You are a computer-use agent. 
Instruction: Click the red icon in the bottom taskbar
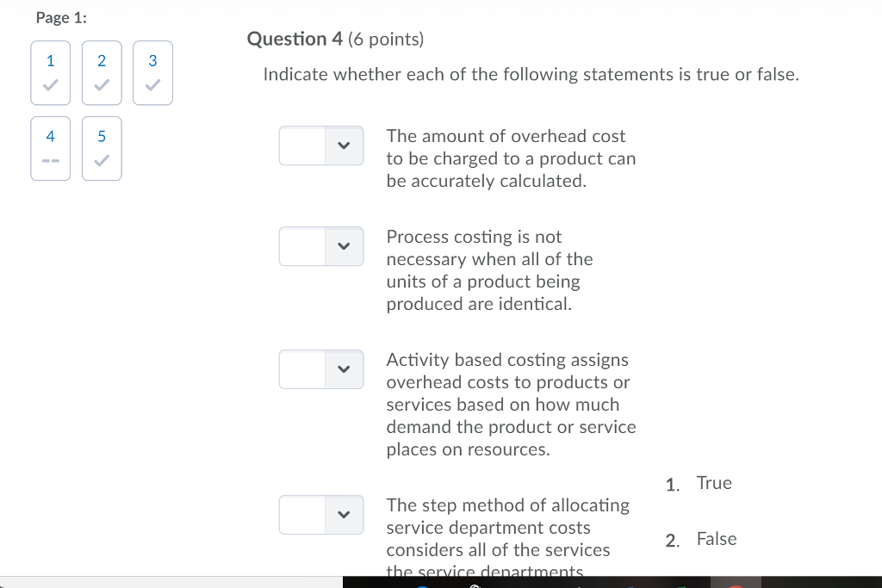734,586
